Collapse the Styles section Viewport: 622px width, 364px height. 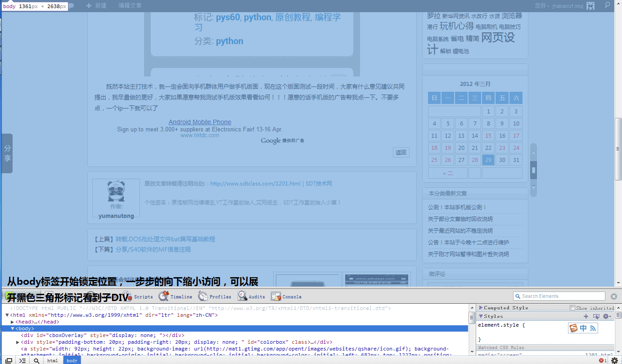click(x=481, y=316)
